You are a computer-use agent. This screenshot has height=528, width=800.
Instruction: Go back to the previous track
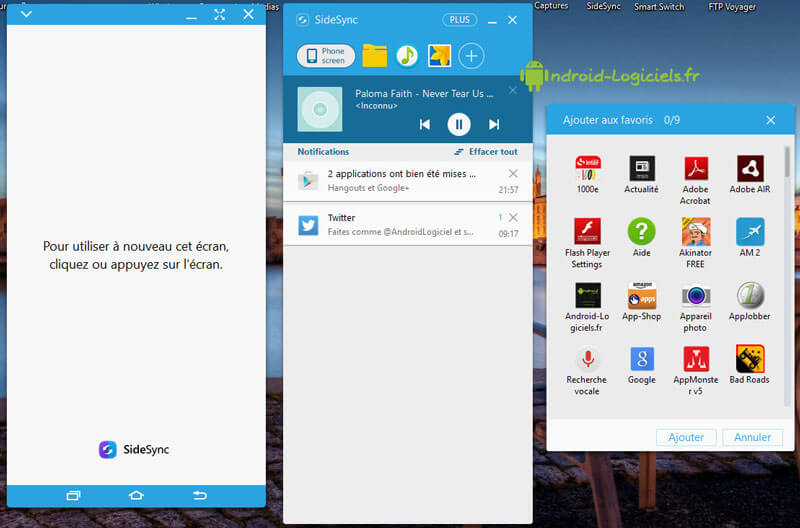(424, 124)
